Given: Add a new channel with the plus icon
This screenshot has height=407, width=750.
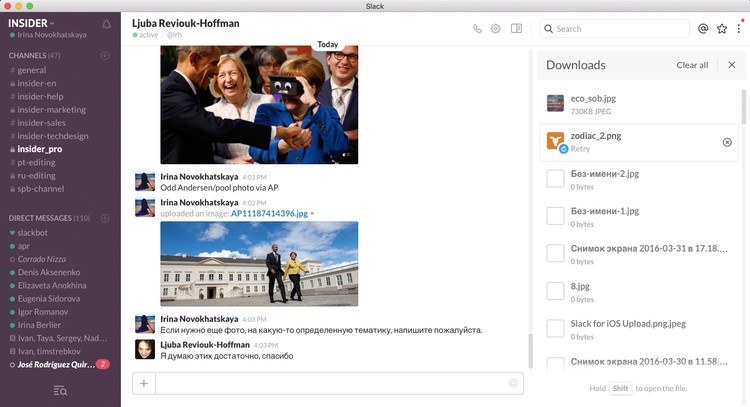Looking at the screenshot, I should coord(105,56).
